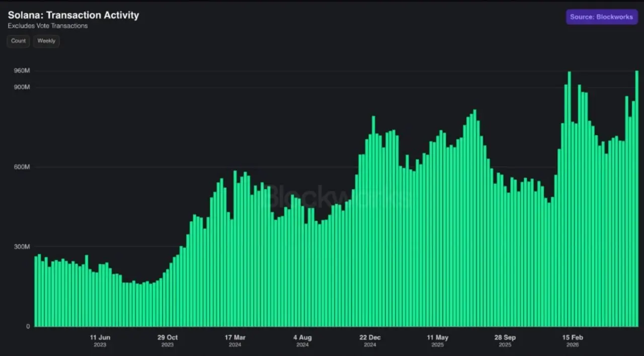Click the Source: Blockworks badge
Image resolution: width=644 pixels, height=356 pixels.
(x=602, y=17)
